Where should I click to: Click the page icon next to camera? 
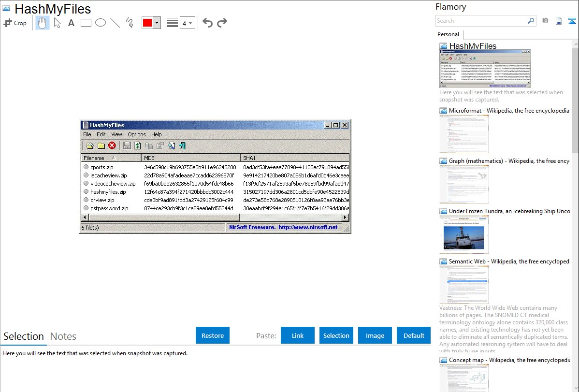pyautogui.click(x=559, y=21)
